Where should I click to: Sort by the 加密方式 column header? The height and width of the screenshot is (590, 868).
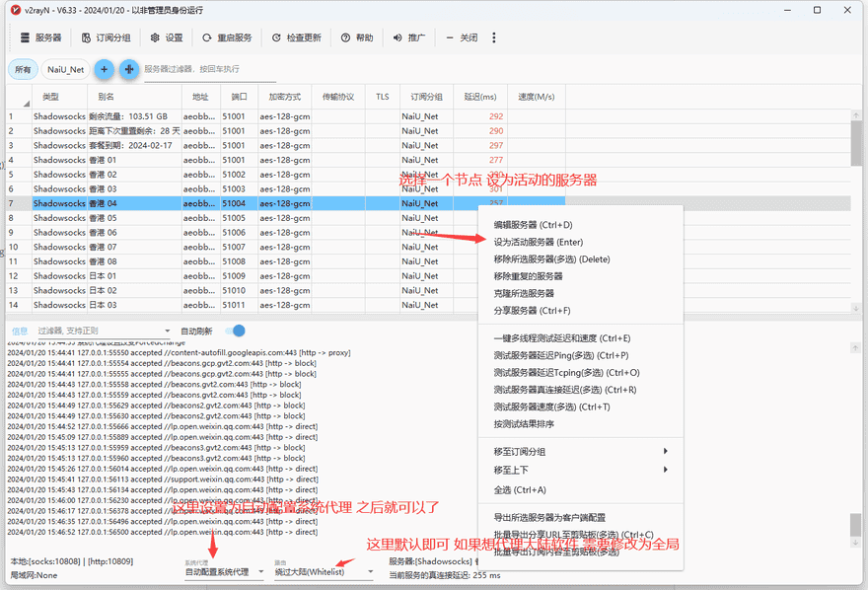point(284,97)
